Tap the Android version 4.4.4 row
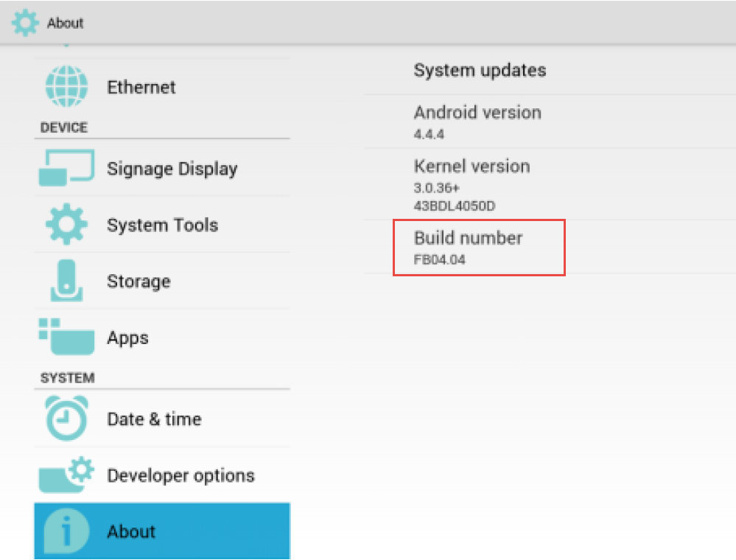 click(550, 122)
